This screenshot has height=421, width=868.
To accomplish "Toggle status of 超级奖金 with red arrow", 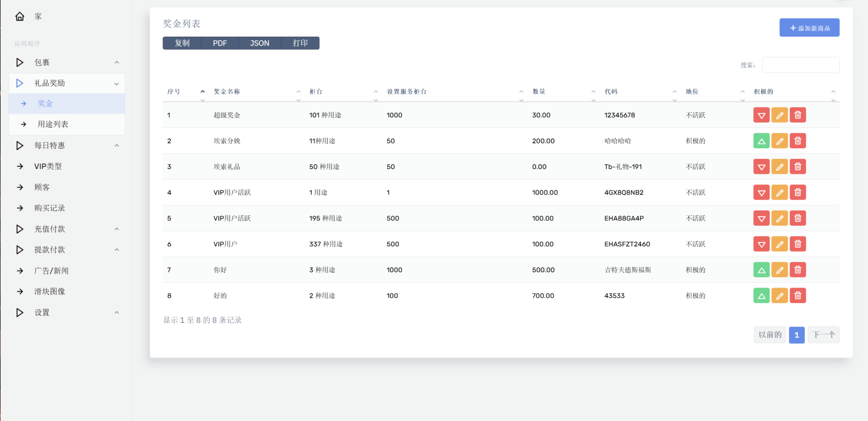I will [x=761, y=115].
